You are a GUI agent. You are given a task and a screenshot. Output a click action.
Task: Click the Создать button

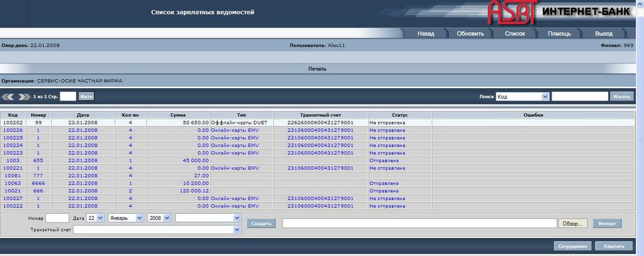pos(260,223)
